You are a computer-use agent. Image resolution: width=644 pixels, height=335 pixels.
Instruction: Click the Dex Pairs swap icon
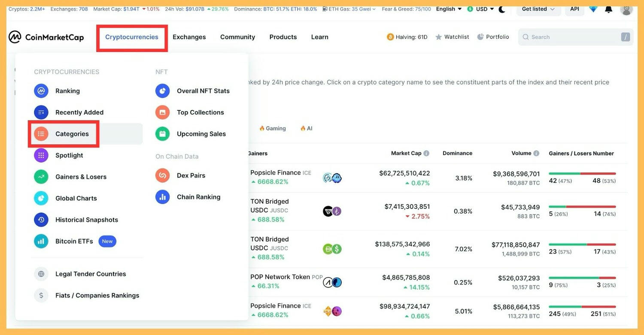(x=163, y=175)
